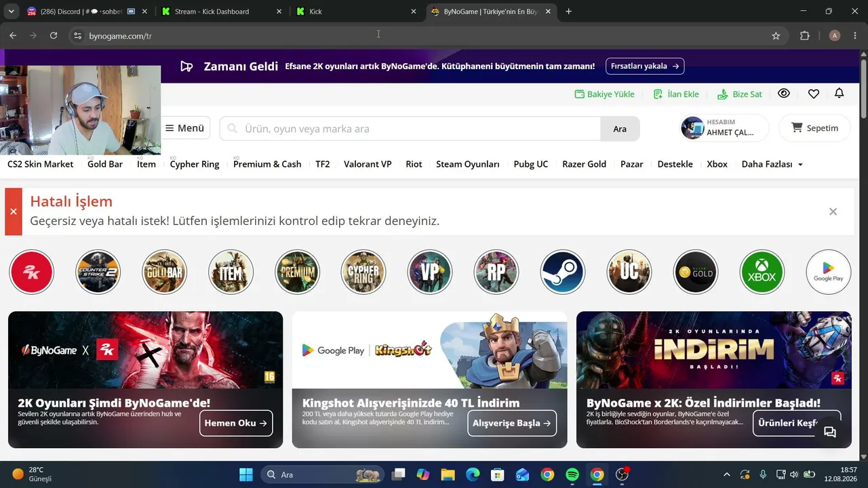Toggle the eye visibility icon in header
Screen dimensions: 868x488
[784, 94]
